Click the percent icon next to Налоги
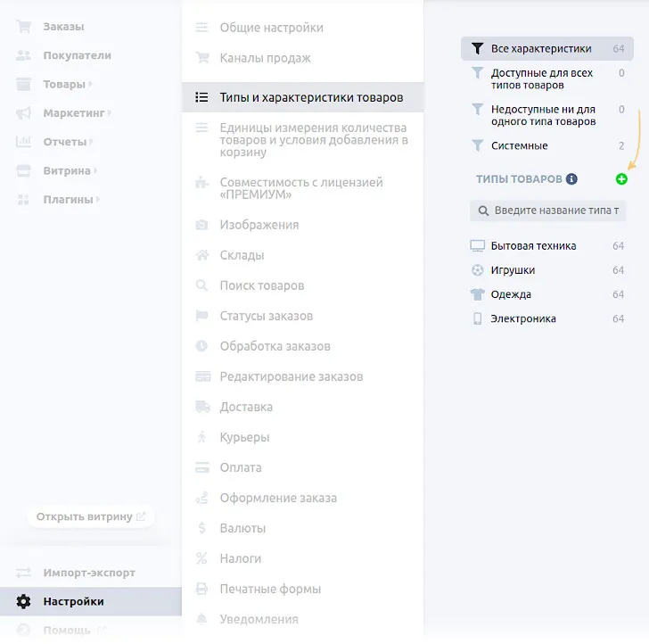This screenshot has width=649, height=644. (x=202, y=558)
